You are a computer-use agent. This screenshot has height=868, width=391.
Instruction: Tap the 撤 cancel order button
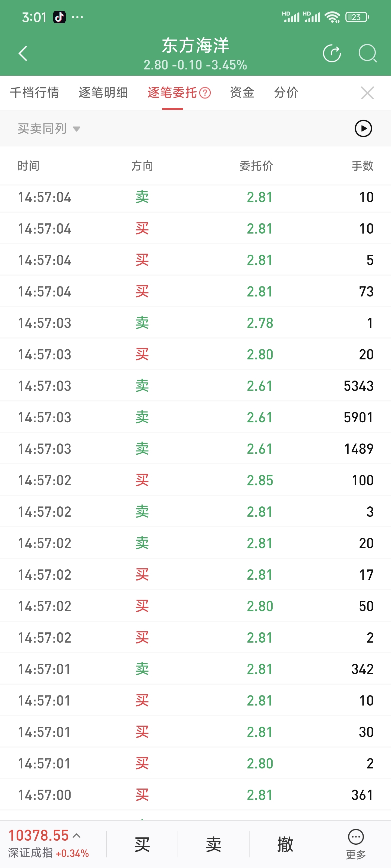click(x=285, y=844)
